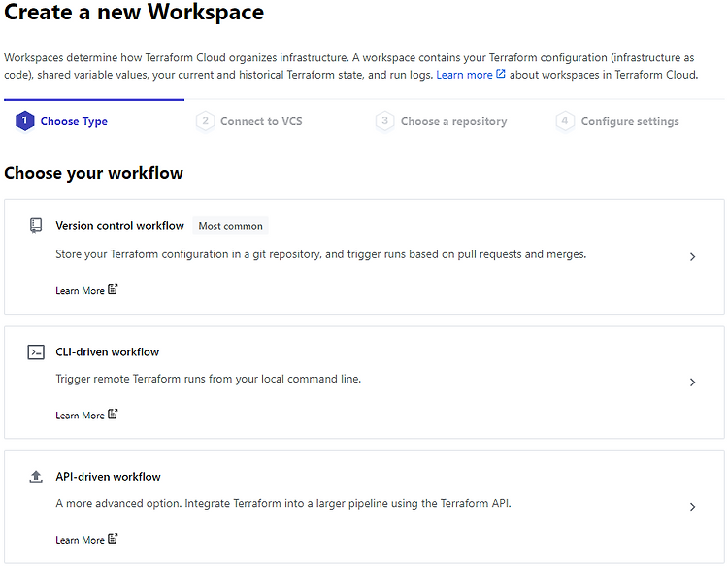Open Learn More under CLI-driven workflow

point(80,416)
